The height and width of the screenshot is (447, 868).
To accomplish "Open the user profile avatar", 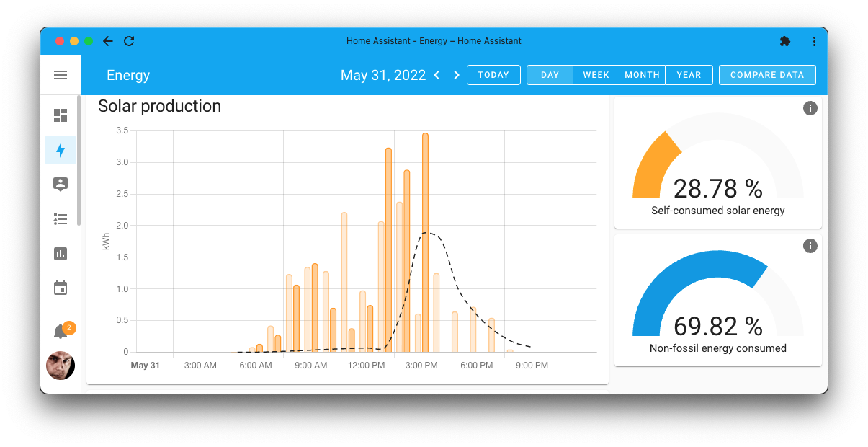I will [61, 366].
